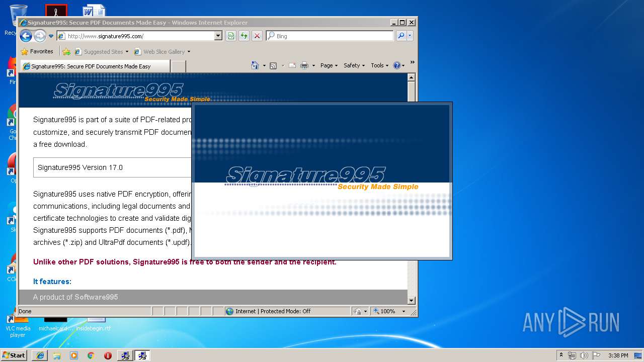
Task: Click 'Done' status bar text
Action: (x=25, y=311)
